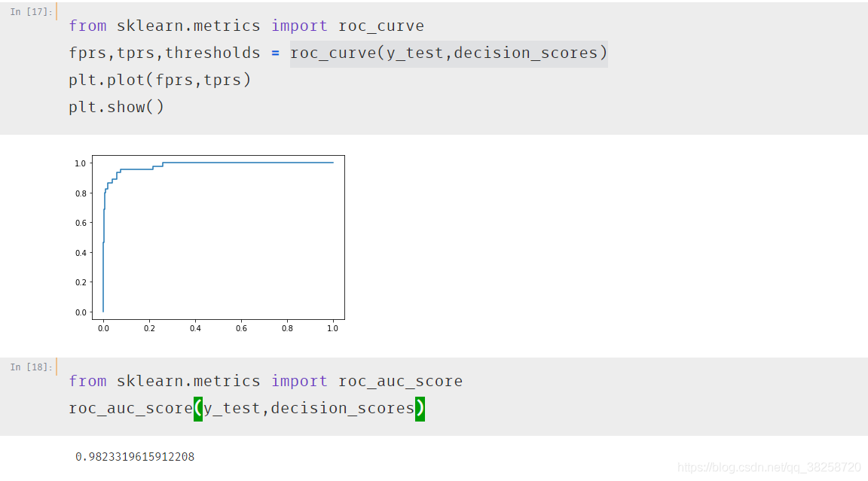Click the plt.plot(fprs,tprs) code line
Viewport: 868px width, 481px height.
(160, 80)
